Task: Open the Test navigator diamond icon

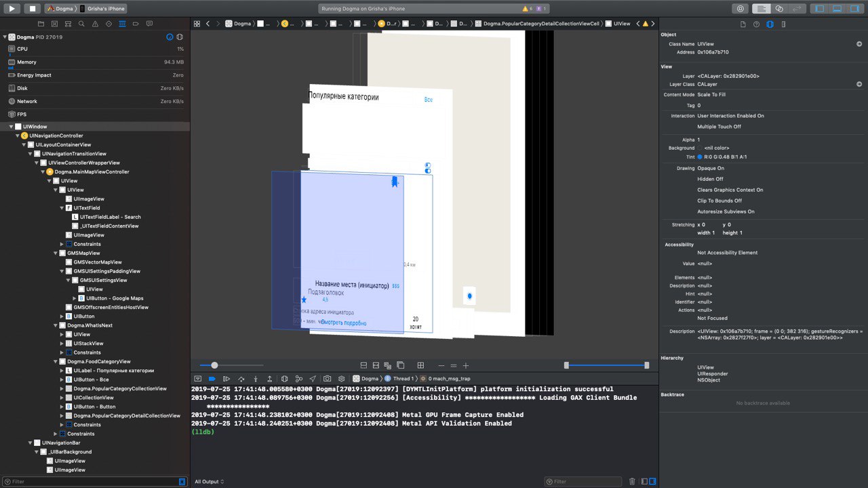Action: (x=108, y=23)
